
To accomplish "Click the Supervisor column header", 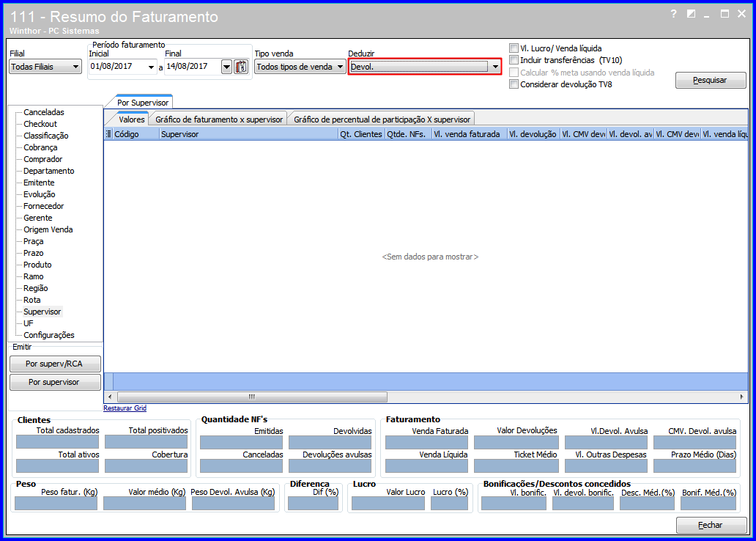I will 248,134.
